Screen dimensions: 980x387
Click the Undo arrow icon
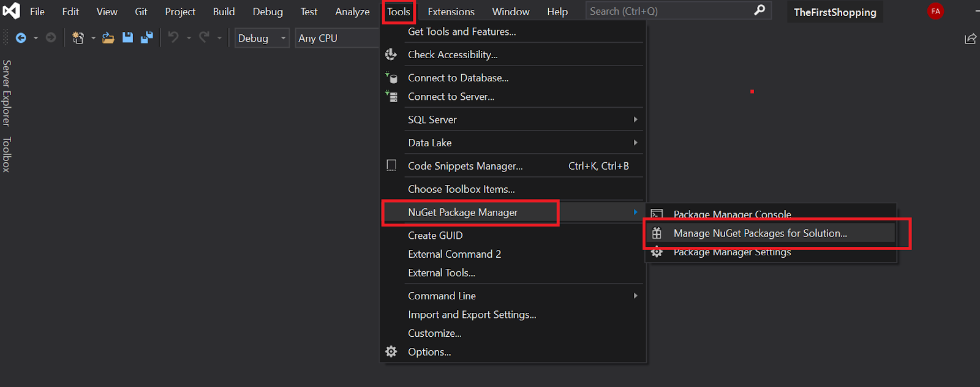click(x=174, y=38)
